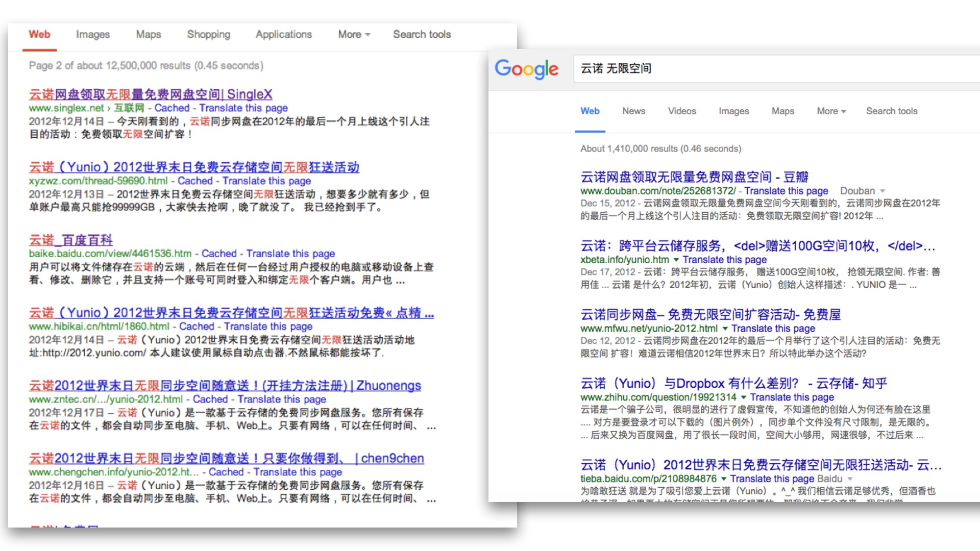Click Translate this page for singlex.net result
This screenshot has width=980, height=551.
(x=243, y=108)
